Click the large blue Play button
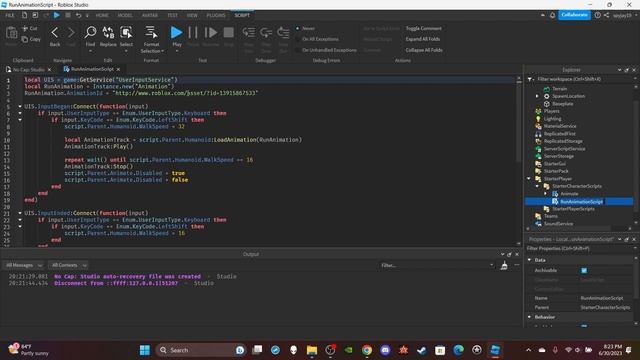The width and height of the screenshot is (640, 360). tap(176, 32)
